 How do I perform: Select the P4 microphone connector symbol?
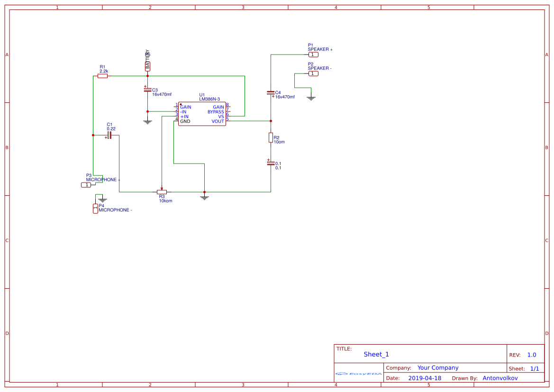[95, 209]
